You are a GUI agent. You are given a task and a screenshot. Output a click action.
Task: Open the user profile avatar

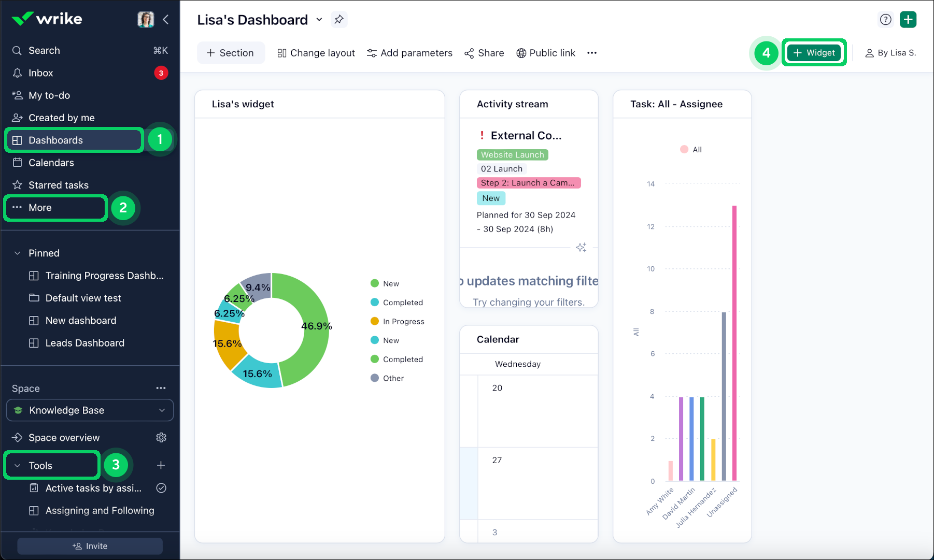pyautogui.click(x=146, y=20)
